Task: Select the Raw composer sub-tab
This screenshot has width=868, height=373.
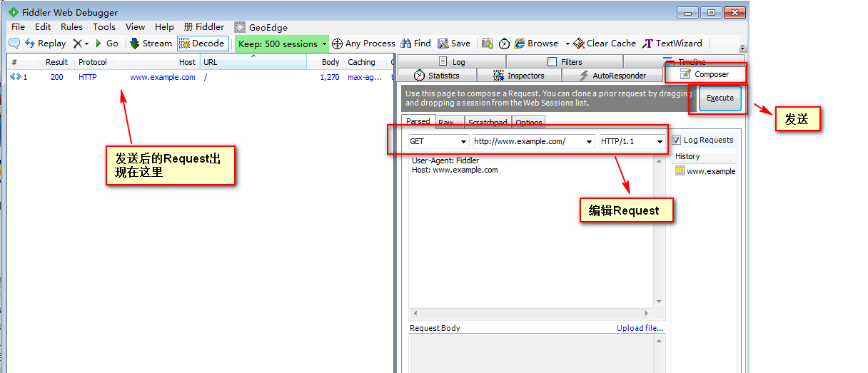Action: [447, 123]
